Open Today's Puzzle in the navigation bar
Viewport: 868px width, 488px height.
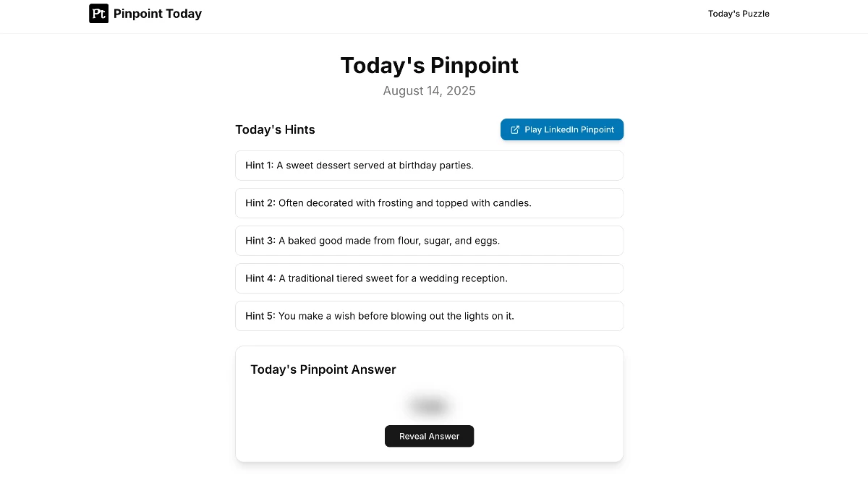pos(739,13)
